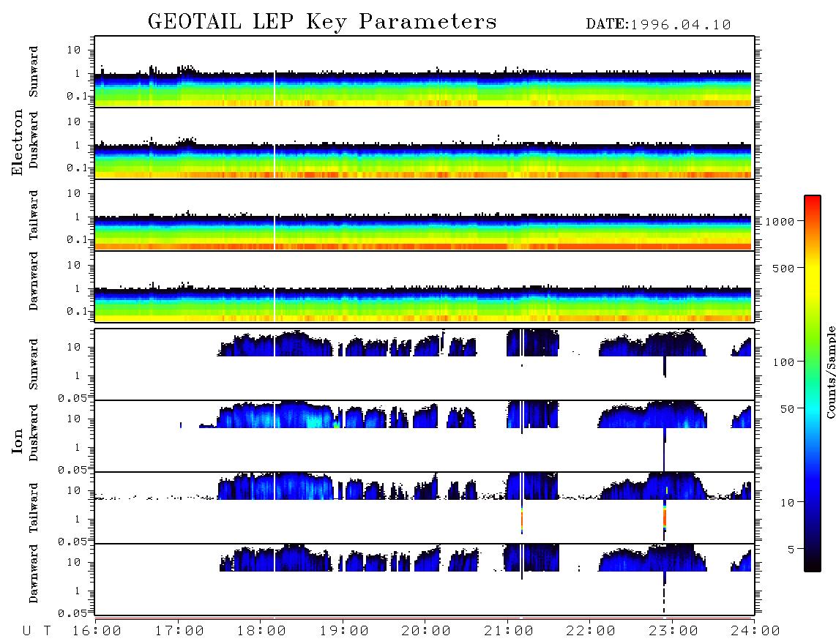
Task: Click the Ion Sunward panel label
Action: pyautogui.click(x=34, y=364)
